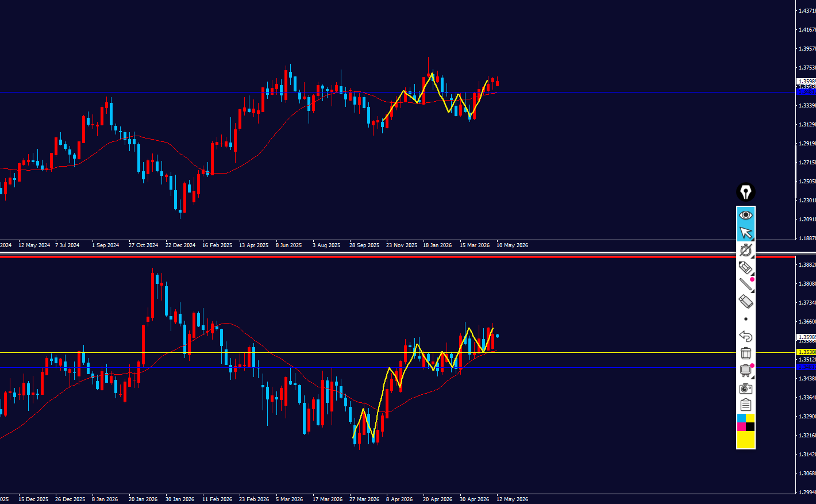
Task: Open brush size selector dot
Action: tap(746, 319)
